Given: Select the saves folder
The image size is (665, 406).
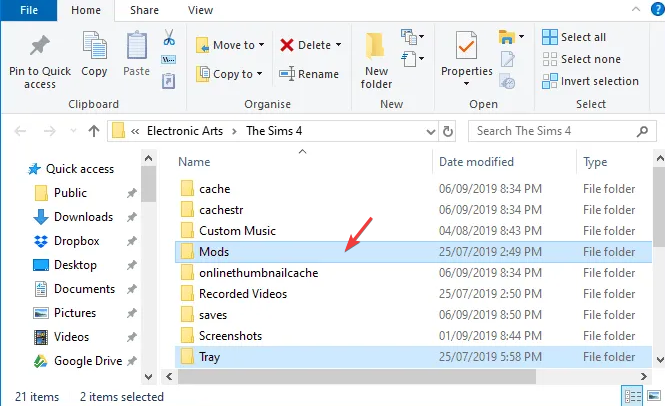Looking at the screenshot, I should pos(413,315).
